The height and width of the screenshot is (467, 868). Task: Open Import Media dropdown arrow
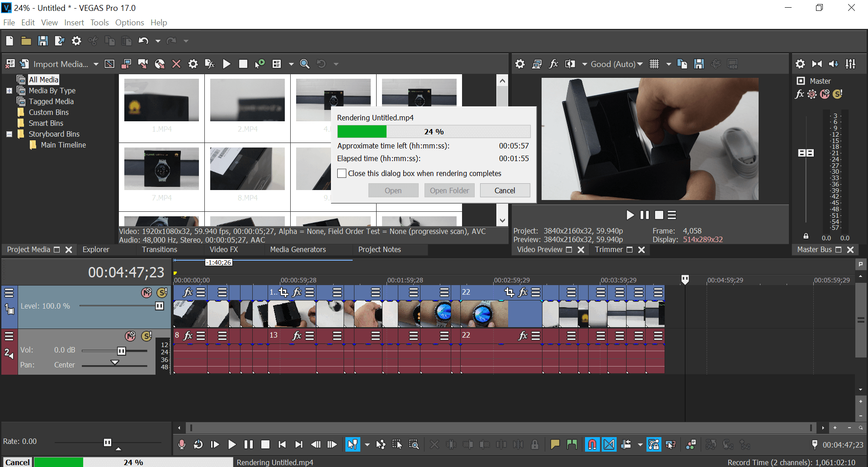[96, 64]
